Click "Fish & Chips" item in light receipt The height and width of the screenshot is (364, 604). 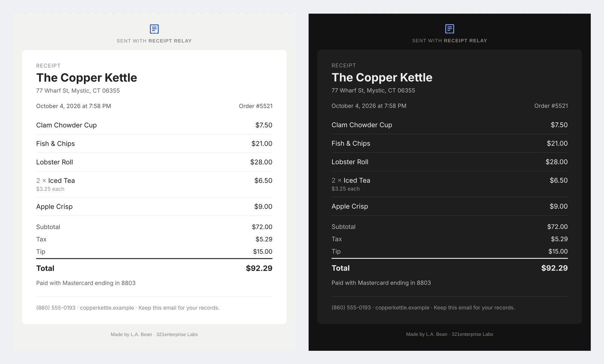tap(55, 144)
